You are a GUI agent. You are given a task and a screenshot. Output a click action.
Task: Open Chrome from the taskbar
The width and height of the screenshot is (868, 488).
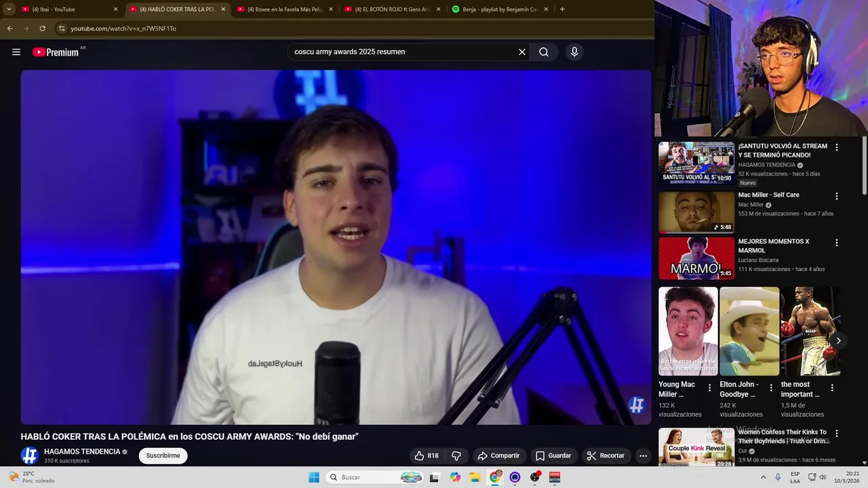tap(495, 477)
